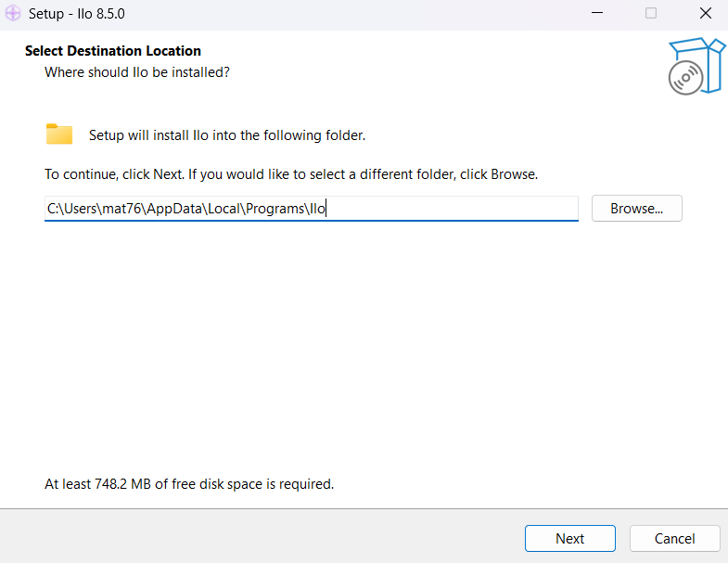Focus the installation path input field
728x563 pixels.
[x=311, y=209]
